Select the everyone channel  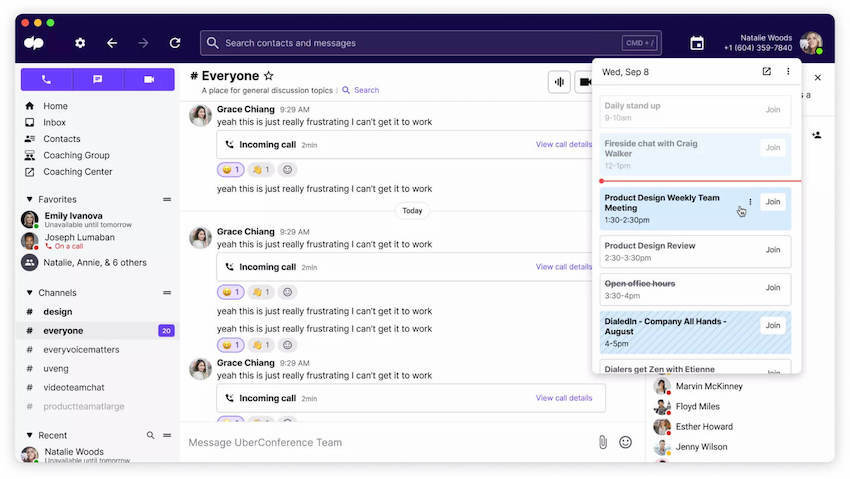coord(98,331)
